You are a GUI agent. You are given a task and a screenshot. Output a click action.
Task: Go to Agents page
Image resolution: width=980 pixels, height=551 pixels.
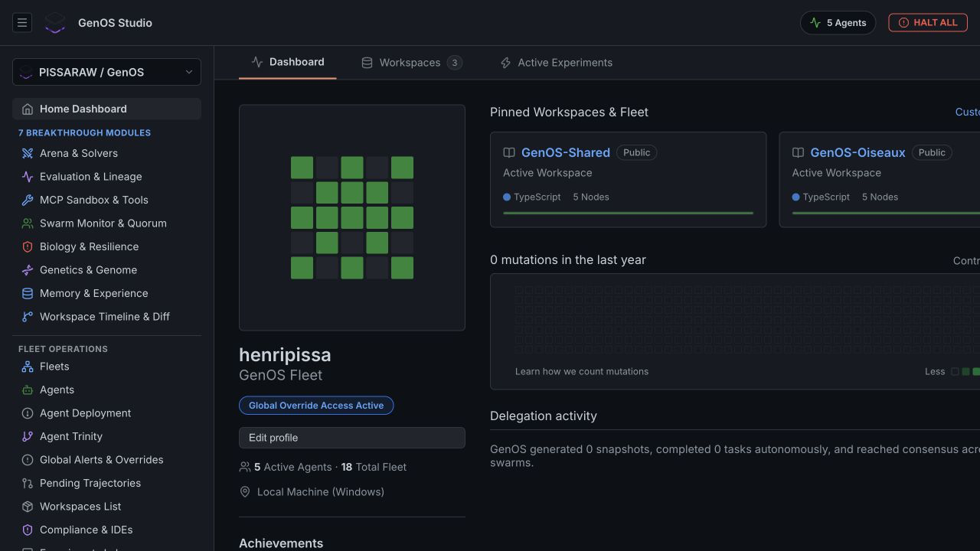(106, 390)
